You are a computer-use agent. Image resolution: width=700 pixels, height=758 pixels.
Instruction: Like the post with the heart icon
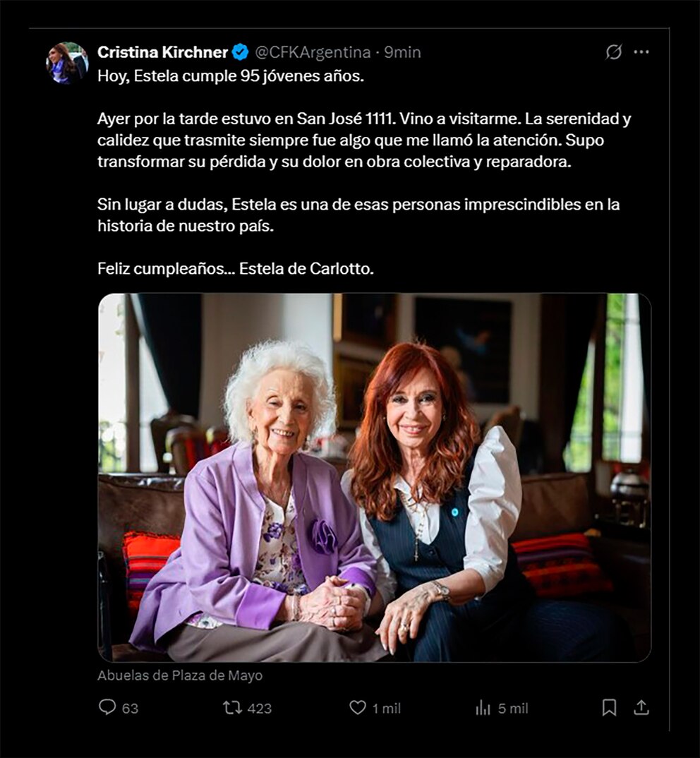pyautogui.click(x=358, y=707)
